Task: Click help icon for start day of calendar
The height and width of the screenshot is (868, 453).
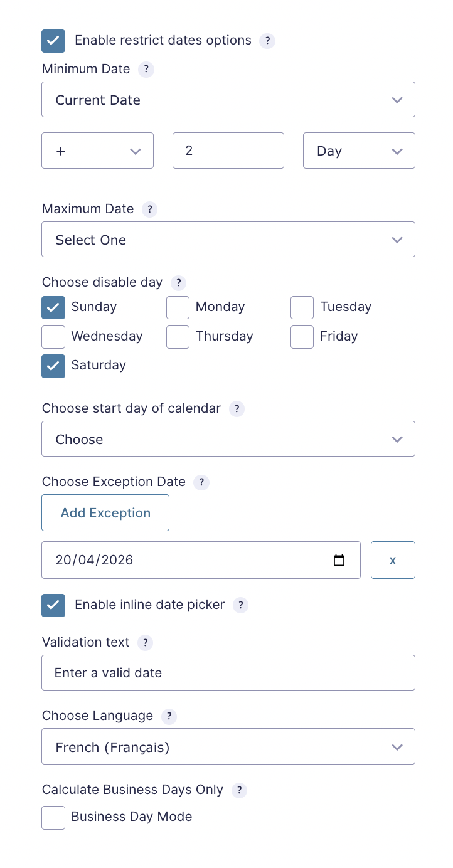Action: coord(237,409)
